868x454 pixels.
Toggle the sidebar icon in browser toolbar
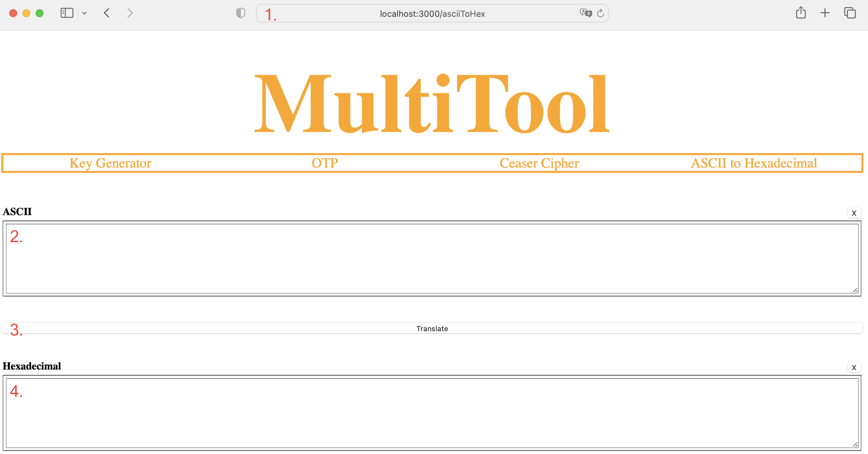67,13
